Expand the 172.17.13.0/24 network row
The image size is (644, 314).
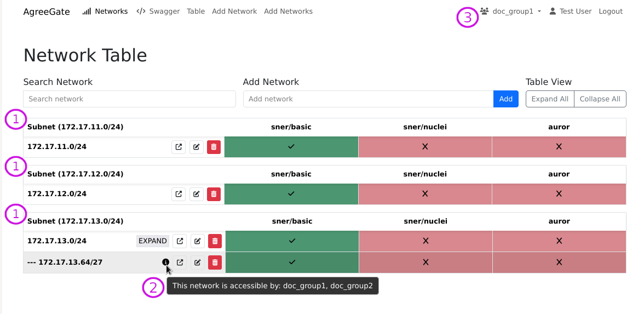click(152, 241)
